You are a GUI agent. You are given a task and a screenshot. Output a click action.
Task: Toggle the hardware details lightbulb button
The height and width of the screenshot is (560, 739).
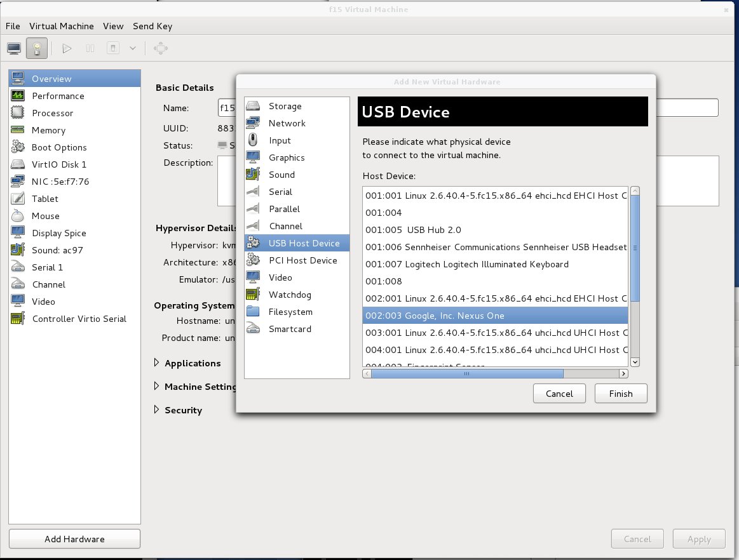(x=37, y=48)
